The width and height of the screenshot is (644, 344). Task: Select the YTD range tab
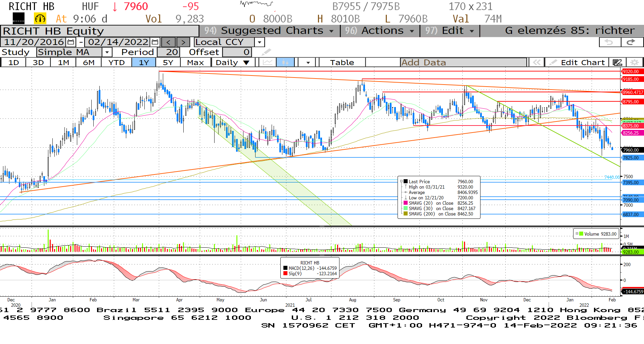coord(117,62)
